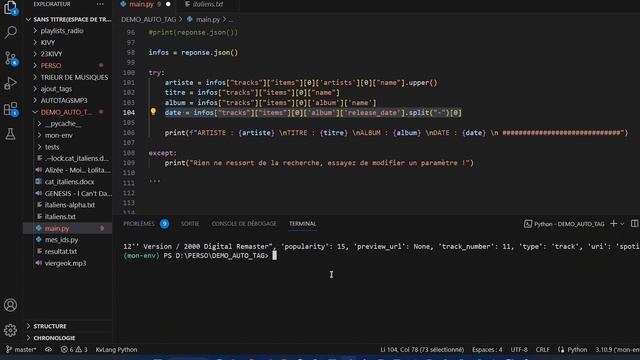The height and width of the screenshot is (360, 640).
Task: Open the terminal launch profile dropdown arrow
Action: pyautogui.click(x=622, y=224)
